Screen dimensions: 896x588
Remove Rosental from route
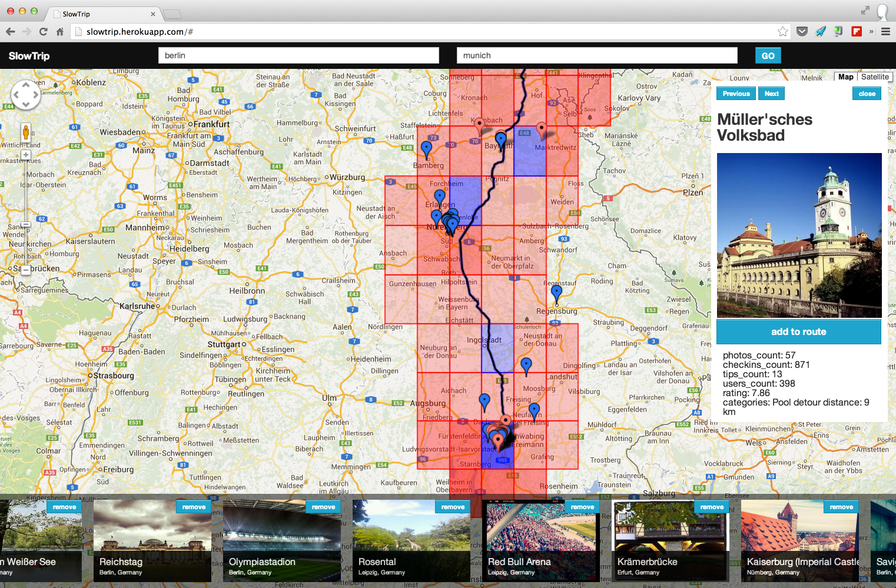[453, 507]
